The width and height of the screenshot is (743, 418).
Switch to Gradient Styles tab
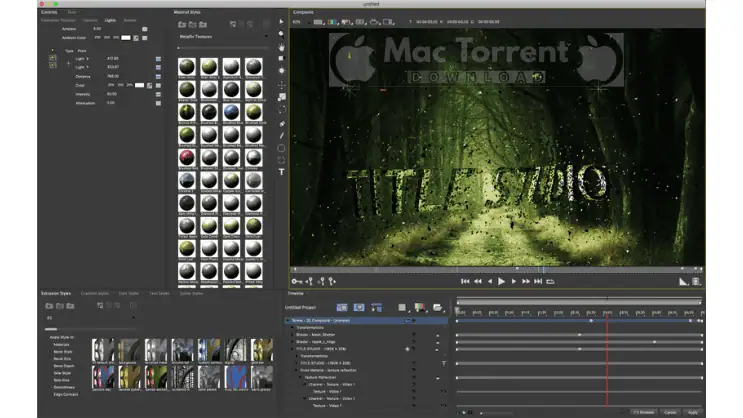click(95, 293)
